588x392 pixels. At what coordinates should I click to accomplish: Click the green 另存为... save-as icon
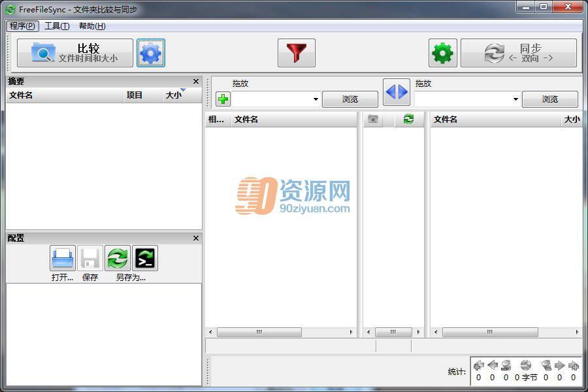coord(118,258)
